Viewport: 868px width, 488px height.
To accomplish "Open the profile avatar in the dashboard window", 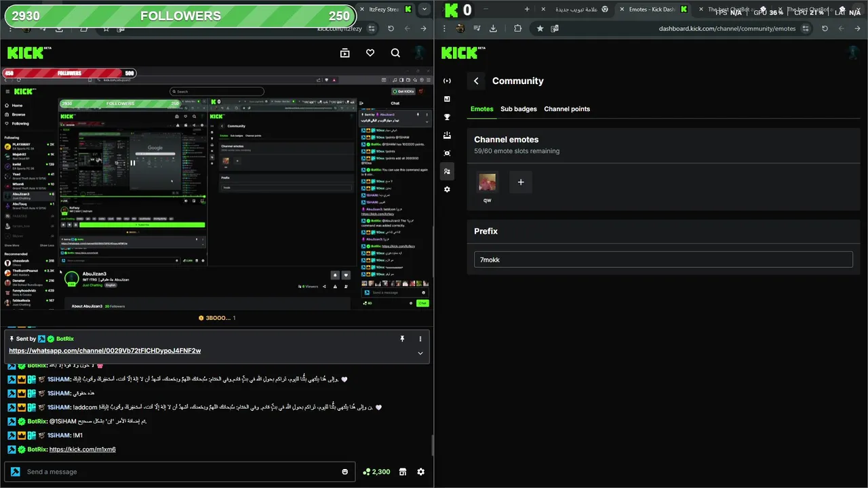I will (854, 53).
